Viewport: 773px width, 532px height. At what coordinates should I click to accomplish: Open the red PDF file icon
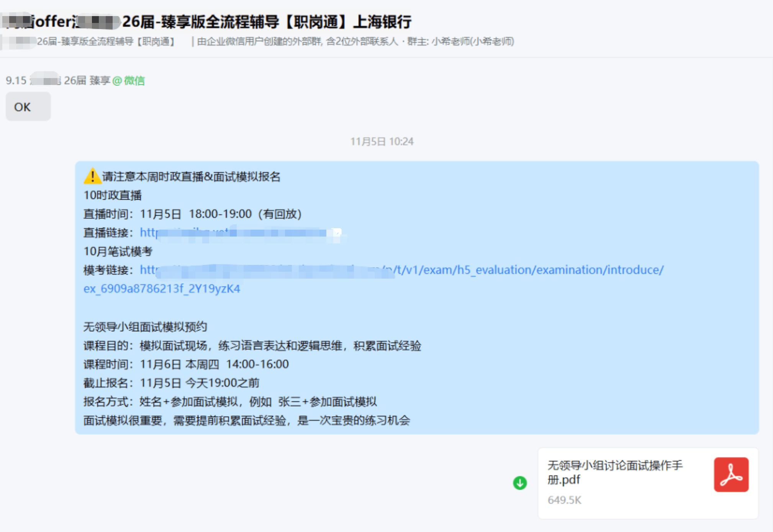coord(731,475)
